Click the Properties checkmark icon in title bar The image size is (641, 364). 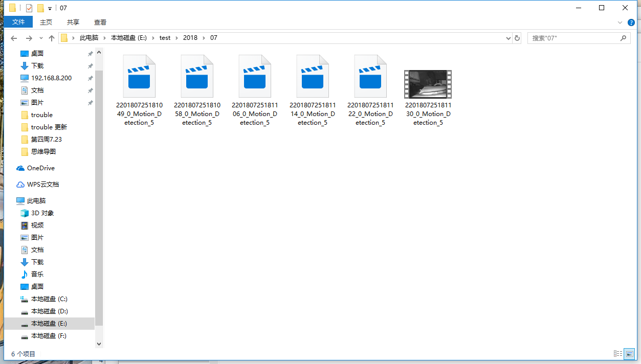pyautogui.click(x=29, y=8)
